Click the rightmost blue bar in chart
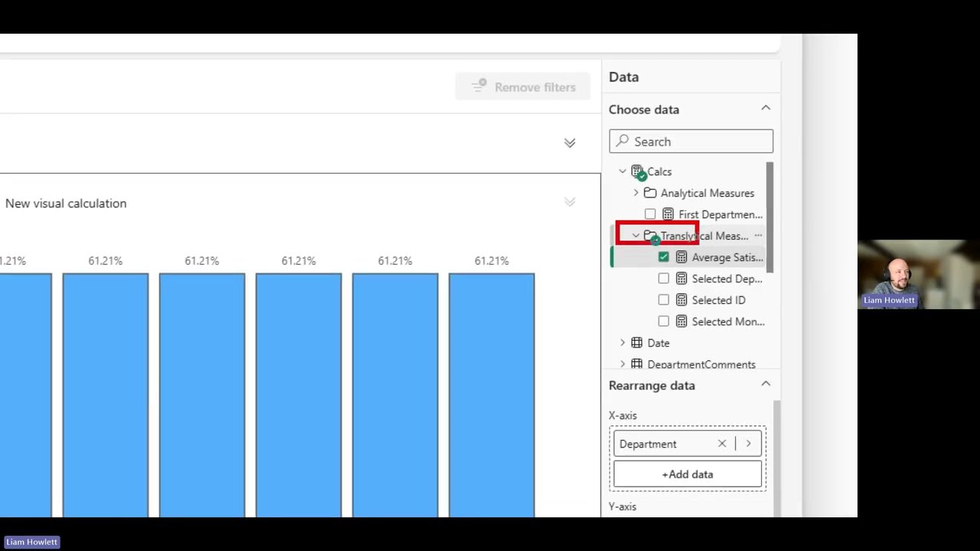Viewport: 980px width, 551px height. pyautogui.click(x=492, y=395)
